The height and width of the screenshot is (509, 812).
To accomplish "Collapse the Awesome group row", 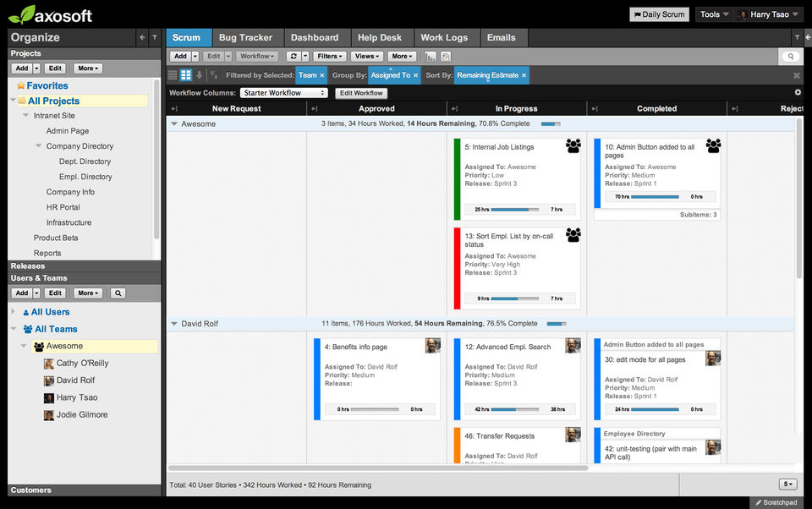I will [x=174, y=123].
